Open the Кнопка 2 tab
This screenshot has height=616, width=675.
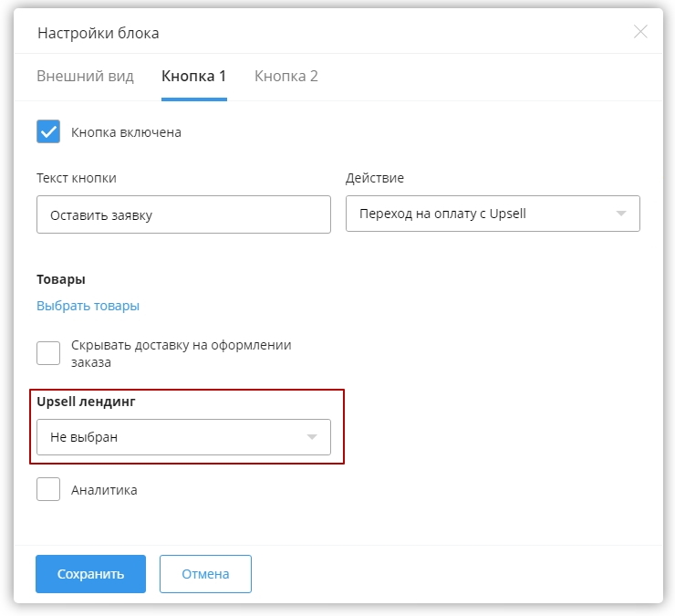tap(286, 76)
